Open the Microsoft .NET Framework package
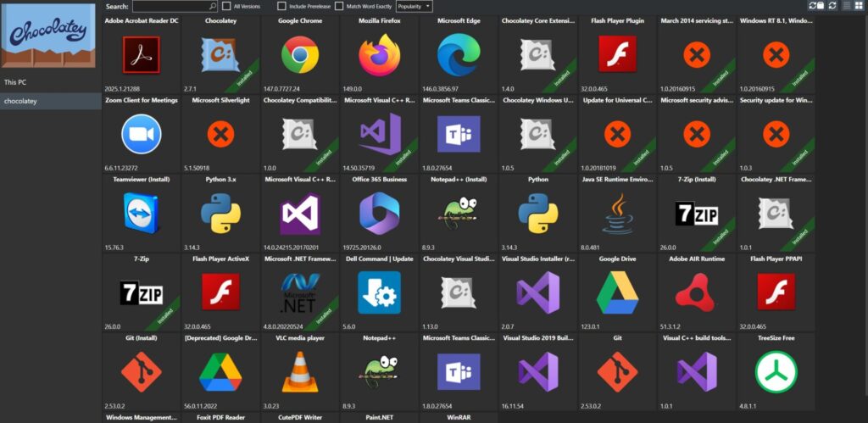 coord(300,292)
